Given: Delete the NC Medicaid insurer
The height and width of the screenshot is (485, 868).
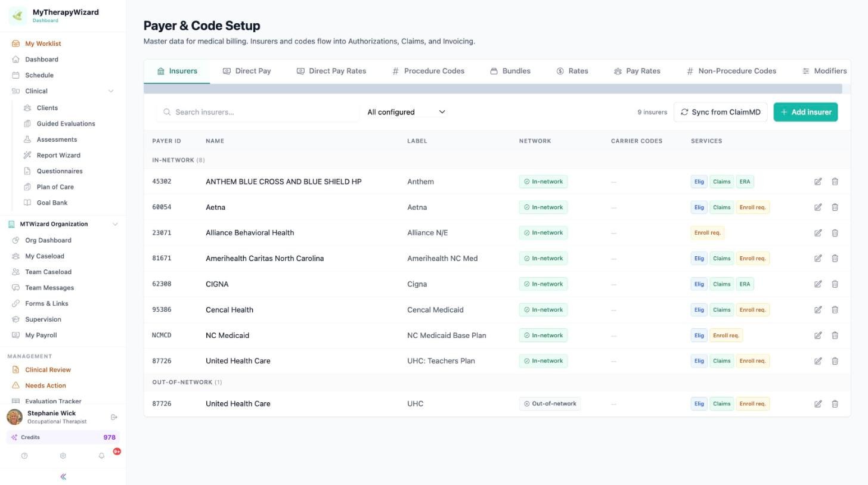Looking at the screenshot, I should point(835,335).
